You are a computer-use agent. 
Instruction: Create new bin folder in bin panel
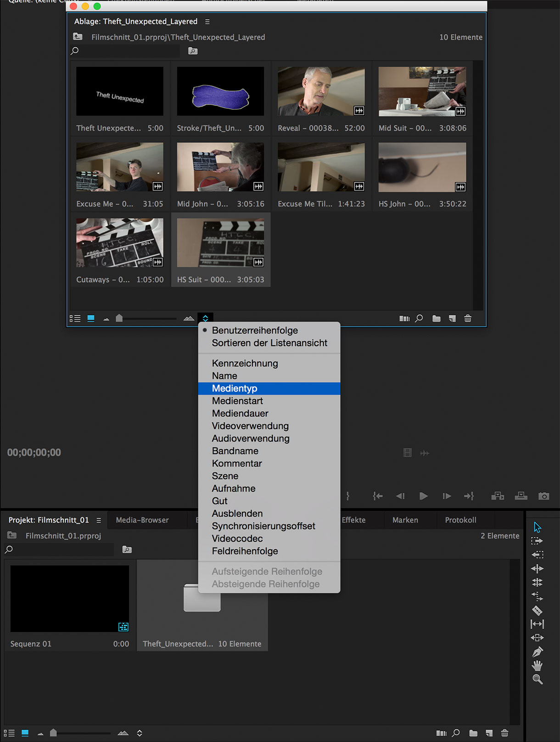(x=437, y=318)
